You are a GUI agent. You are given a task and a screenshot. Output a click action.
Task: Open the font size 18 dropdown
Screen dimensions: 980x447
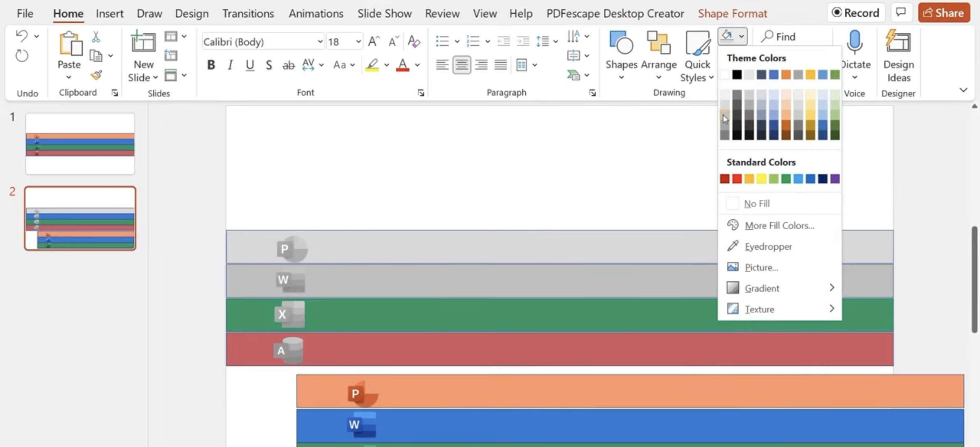coord(358,42)
